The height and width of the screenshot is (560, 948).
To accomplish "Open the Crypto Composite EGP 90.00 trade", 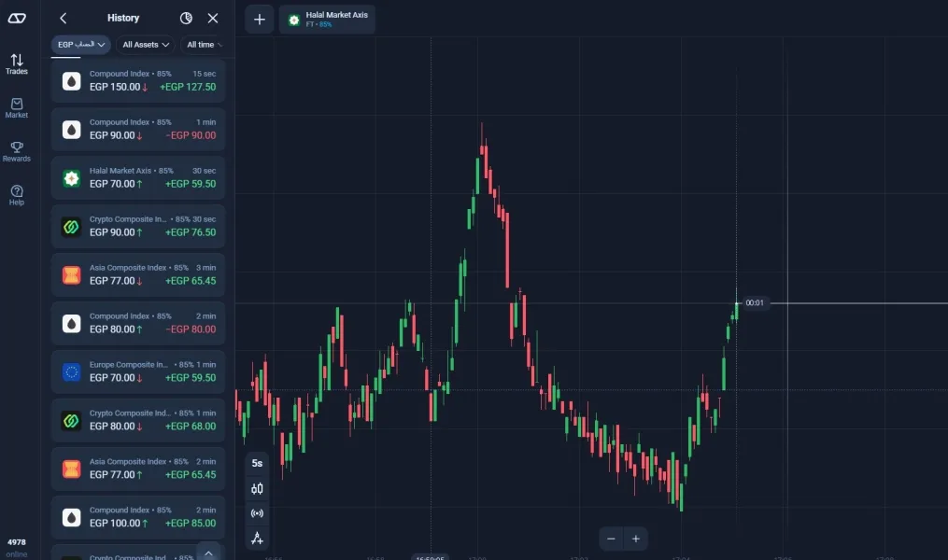I will pos(138,226).
